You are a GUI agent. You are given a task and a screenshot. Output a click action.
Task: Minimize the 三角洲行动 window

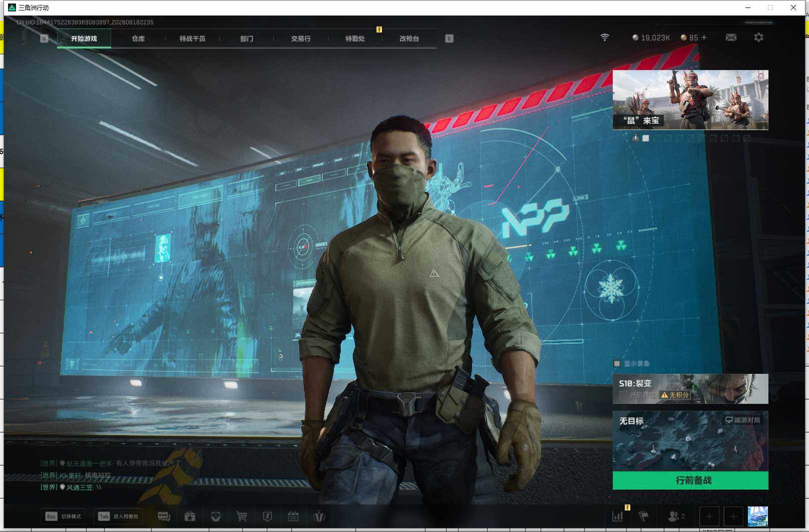(x=748, y=8)
